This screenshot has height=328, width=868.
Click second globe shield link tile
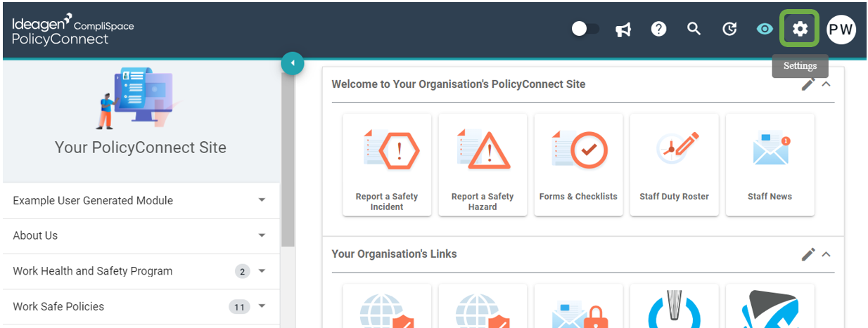(x=483, y=306)
